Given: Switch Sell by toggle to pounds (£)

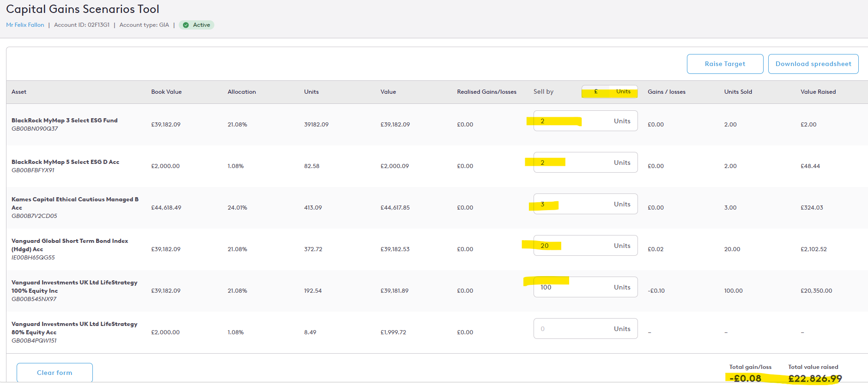Looking at the screenshot, I should 596,91.
